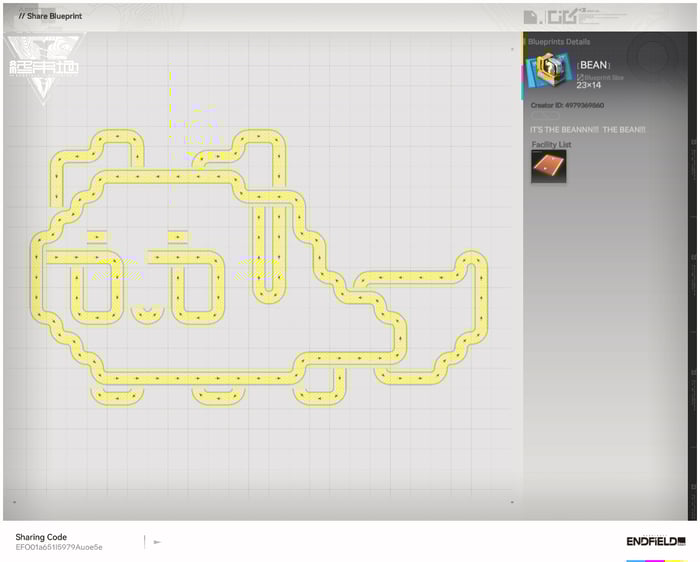Click the blueprint description text

click(587, 130)
